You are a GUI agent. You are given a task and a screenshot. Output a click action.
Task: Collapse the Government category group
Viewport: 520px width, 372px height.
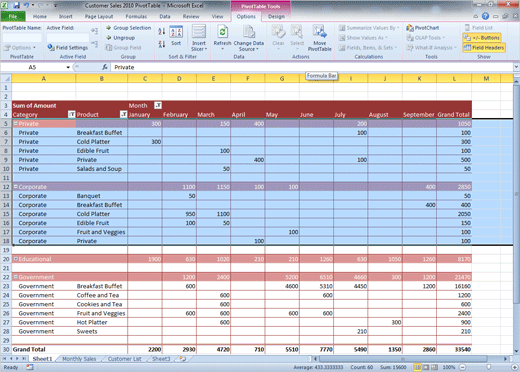coord(15,277)
